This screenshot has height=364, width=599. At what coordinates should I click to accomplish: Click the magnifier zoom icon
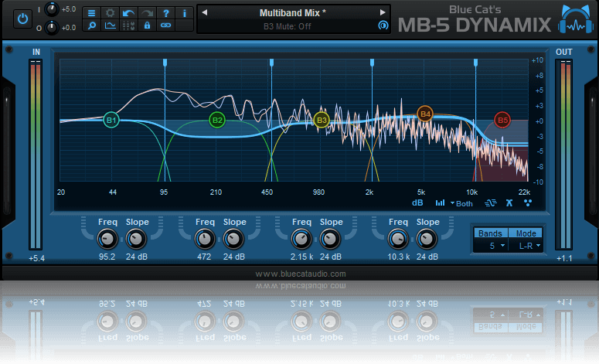92,26
